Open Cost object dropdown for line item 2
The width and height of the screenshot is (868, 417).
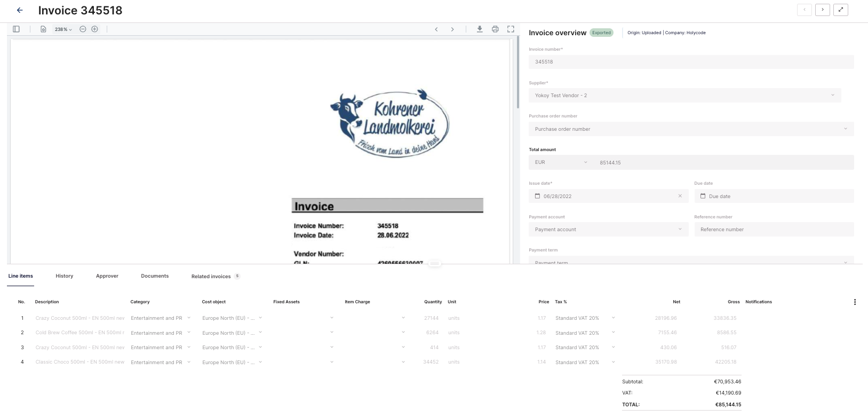pyautogui.click(x=232, y=333)
